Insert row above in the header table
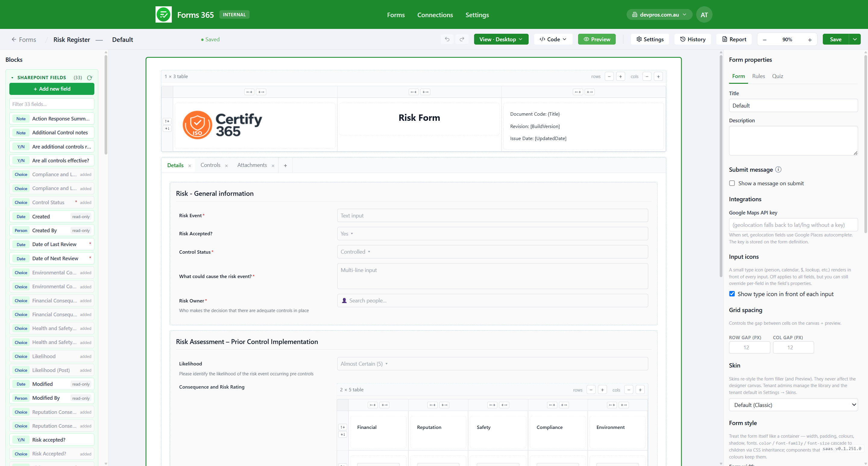The width and height of the screenshot is (868, 466). [167, 121]
